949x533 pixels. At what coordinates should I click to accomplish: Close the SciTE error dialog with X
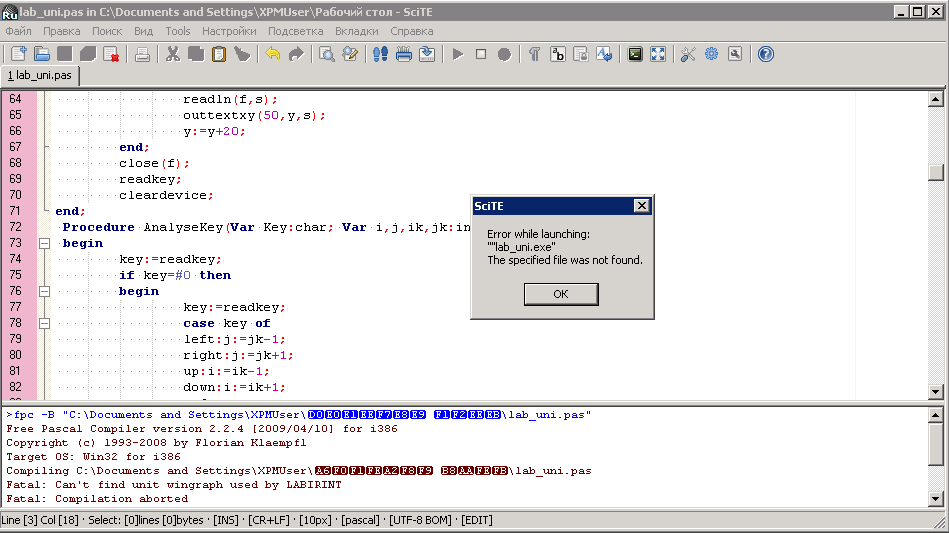641,205
